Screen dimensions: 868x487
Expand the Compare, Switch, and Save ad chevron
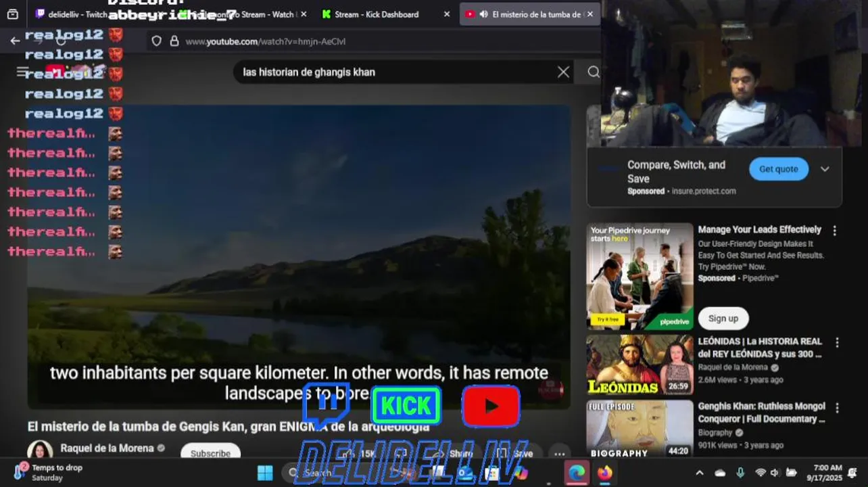point(825,169)
